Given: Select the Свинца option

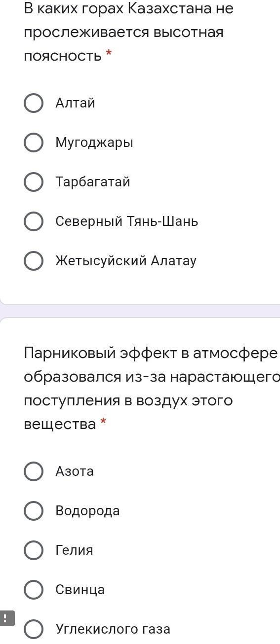Looking at the screenshot, I should pyautogui.click(x=34, y=590).
